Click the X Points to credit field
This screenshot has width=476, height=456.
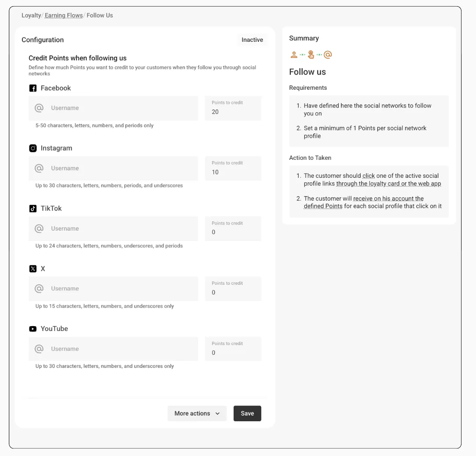[233, 292]
